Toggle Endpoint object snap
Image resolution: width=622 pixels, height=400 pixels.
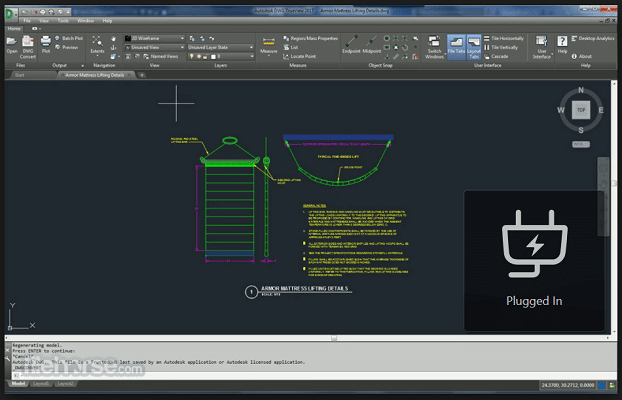tap(351, 44)
